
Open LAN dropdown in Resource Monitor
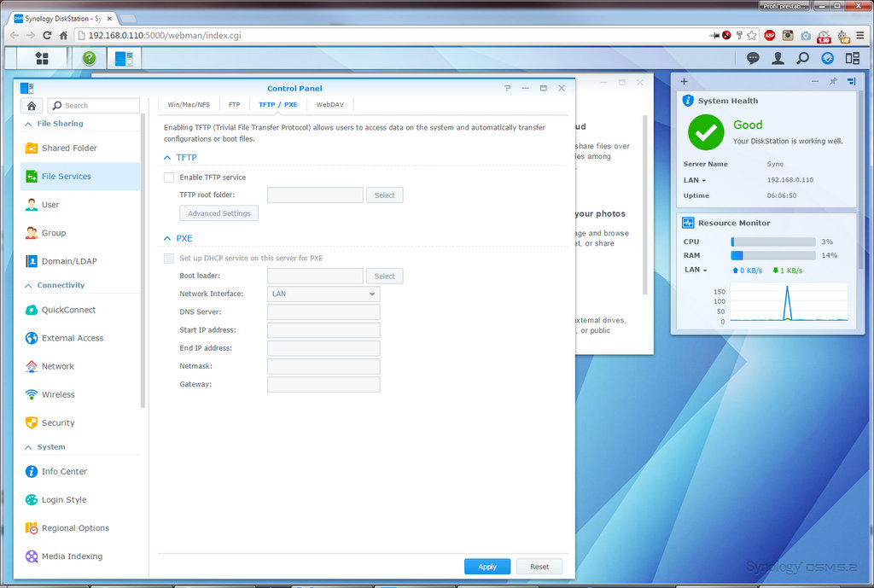pyautogui.click(x=696, y=270)
